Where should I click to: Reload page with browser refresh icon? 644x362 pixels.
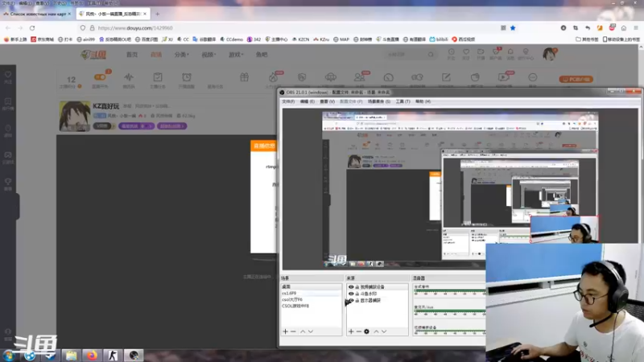(x=32, y=28)
